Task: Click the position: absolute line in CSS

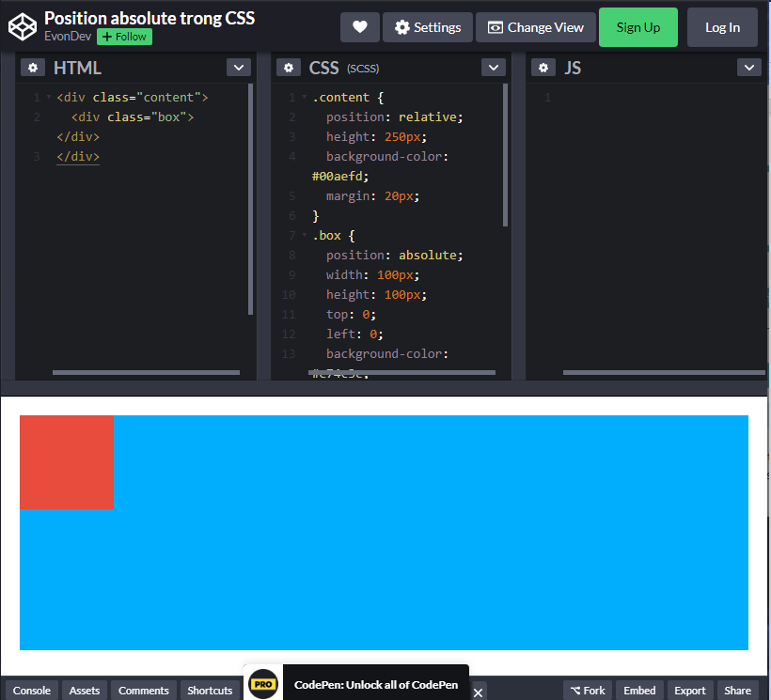Action: [394, 255]
